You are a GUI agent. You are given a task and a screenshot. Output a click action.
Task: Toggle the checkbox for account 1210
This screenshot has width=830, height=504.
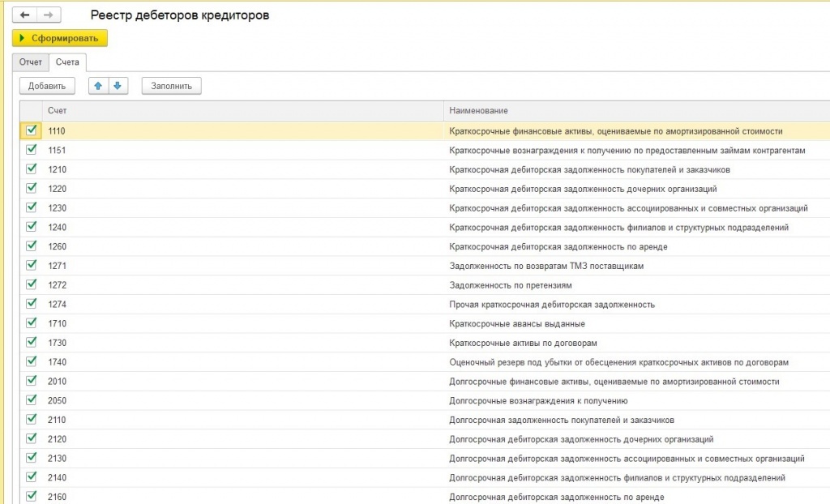(32, 169)
